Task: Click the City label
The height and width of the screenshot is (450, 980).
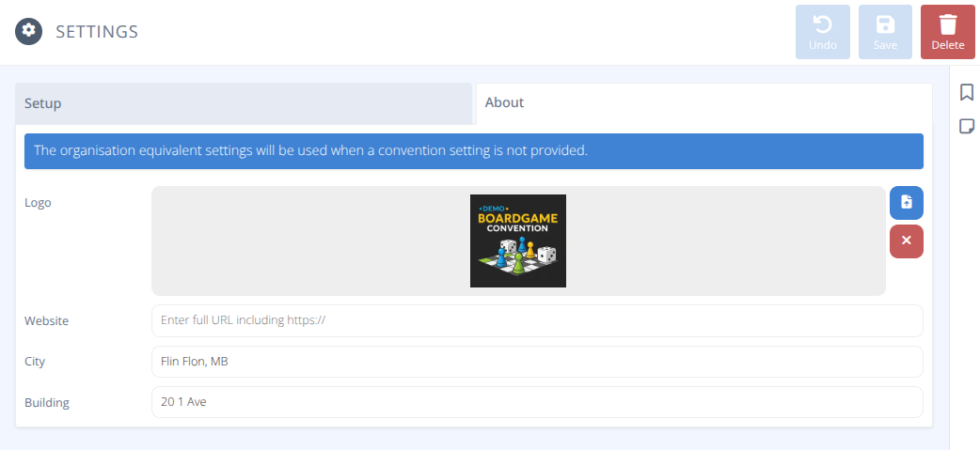Action: pos(35,362)
